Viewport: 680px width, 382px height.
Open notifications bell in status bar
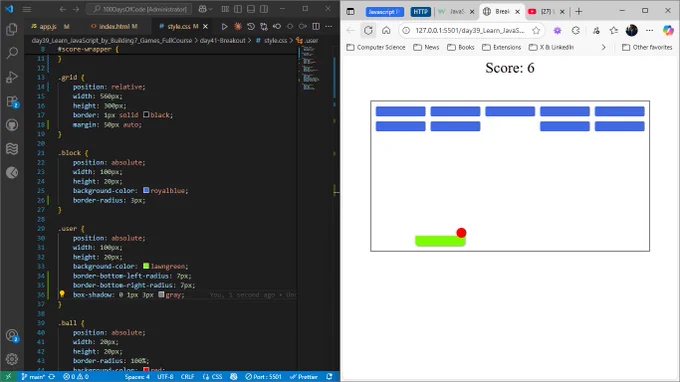[x=330, y=376]
